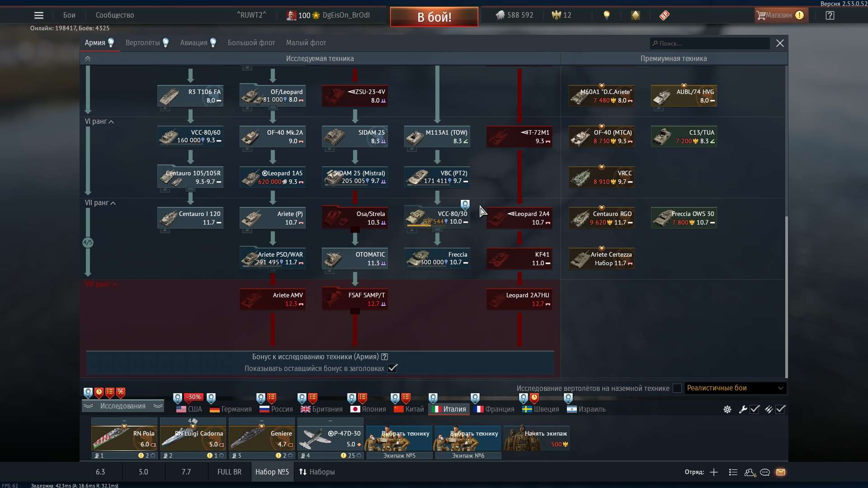Open the Магазин shopping cart
This screenshot has width=868, height=488.
[x=781, y=15]
